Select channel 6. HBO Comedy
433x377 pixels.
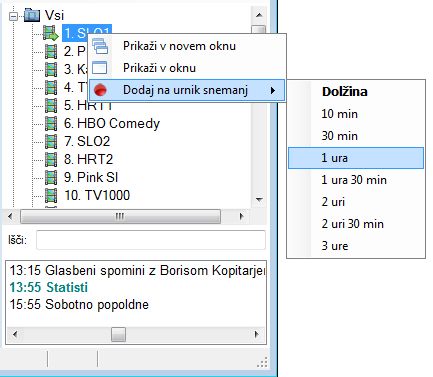pos(112,123)
